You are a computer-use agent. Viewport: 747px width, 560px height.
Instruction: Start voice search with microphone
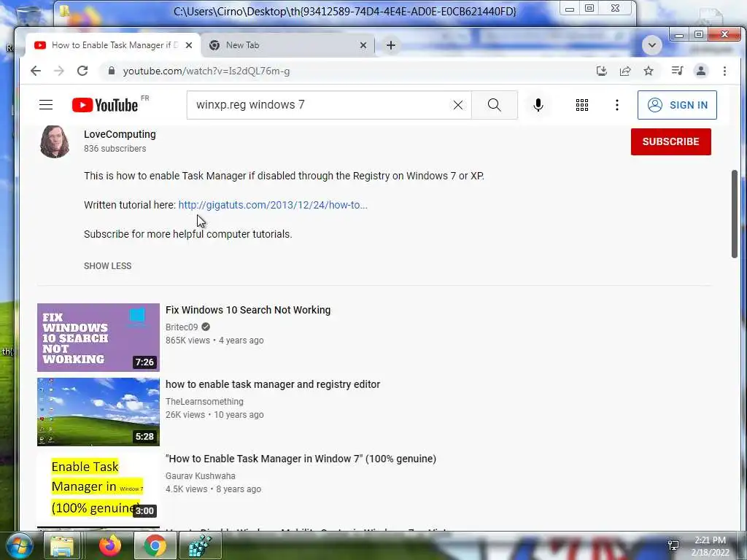coord(538,105)
